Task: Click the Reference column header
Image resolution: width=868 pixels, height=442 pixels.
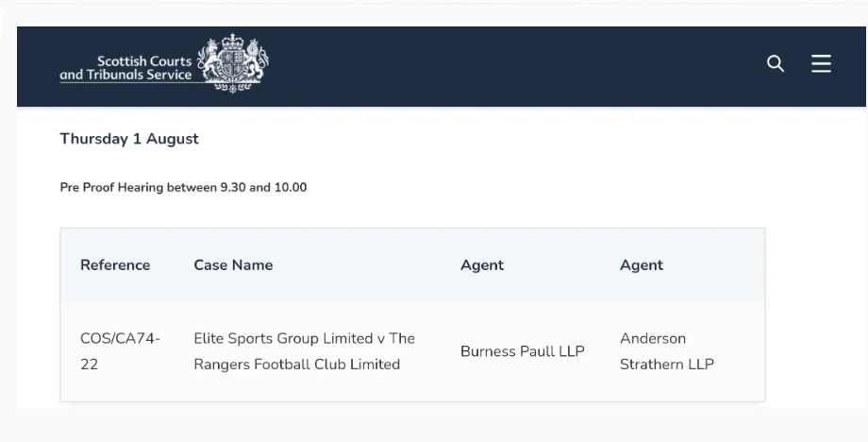Action: [115, 265]
